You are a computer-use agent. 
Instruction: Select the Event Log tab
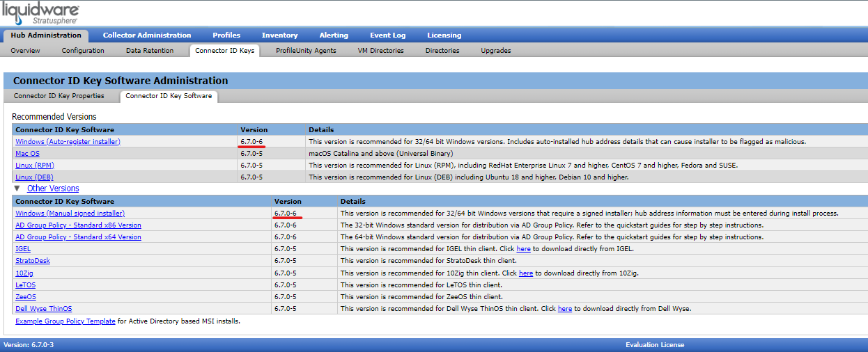point(387,35)
